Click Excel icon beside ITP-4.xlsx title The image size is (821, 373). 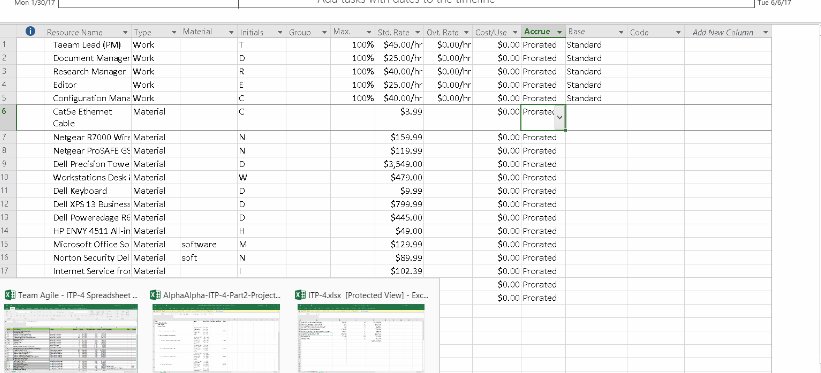(301, 295)
